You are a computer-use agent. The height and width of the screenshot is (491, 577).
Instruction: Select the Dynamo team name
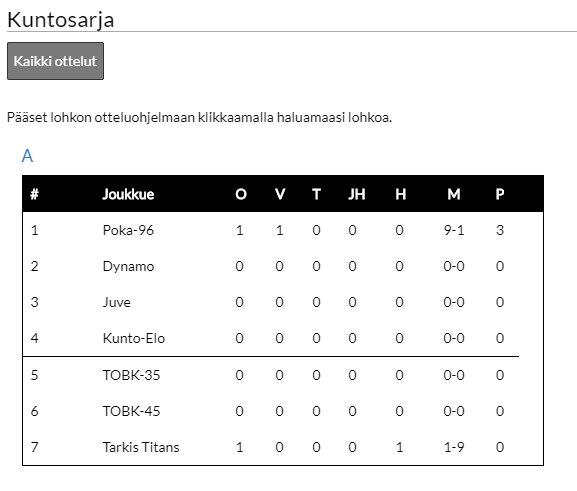pyautogui.click(x=128, y=266)
